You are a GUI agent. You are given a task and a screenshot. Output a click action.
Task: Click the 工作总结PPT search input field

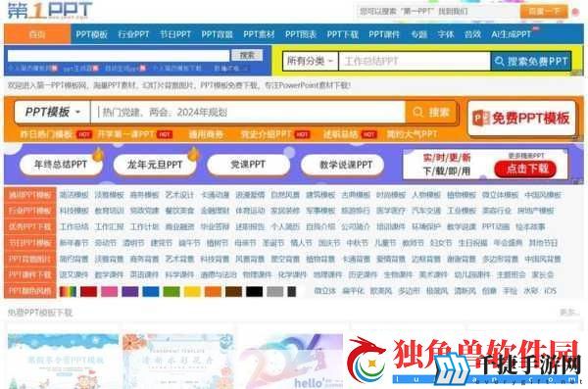pyautogui.click(x=414, y=61)
